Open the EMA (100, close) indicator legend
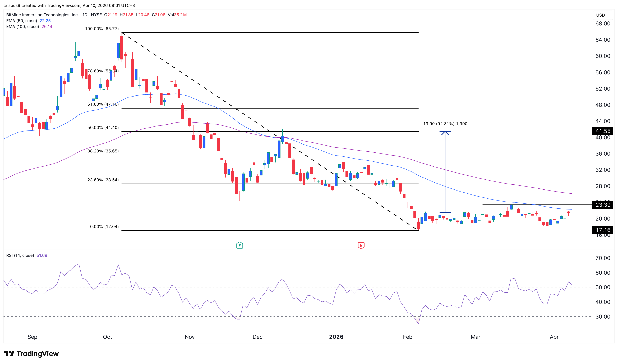Image resolution: width=618 pixels, height=364 pixels. pos(23,27)
